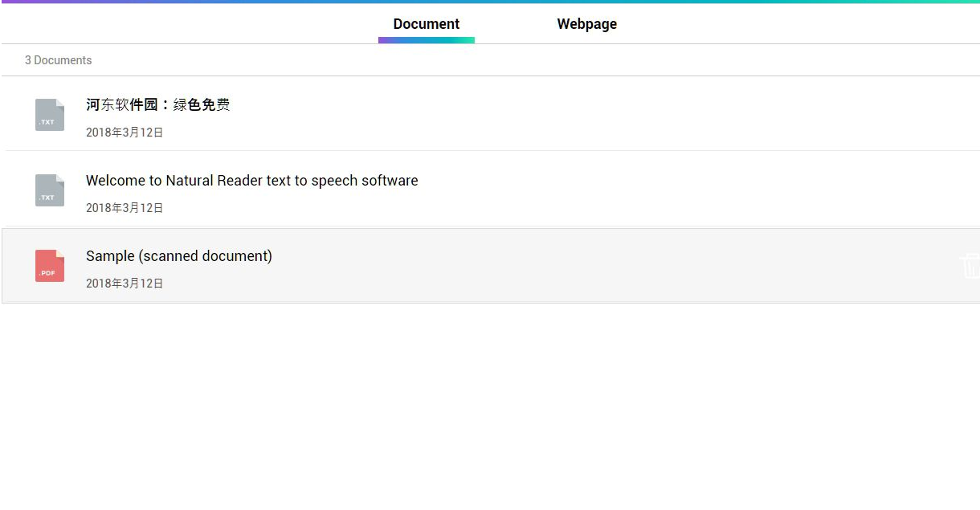The height and width of the screenshot is (510, 980).
Task: Click the gradient bar at the top of the window
Action: point(490,2)
